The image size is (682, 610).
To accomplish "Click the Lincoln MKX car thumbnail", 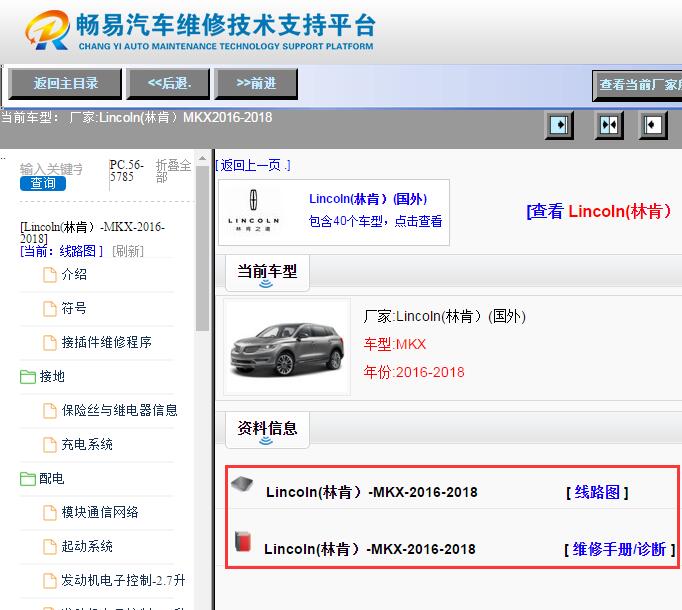I will pyautogui.click(x=287, y=347).
